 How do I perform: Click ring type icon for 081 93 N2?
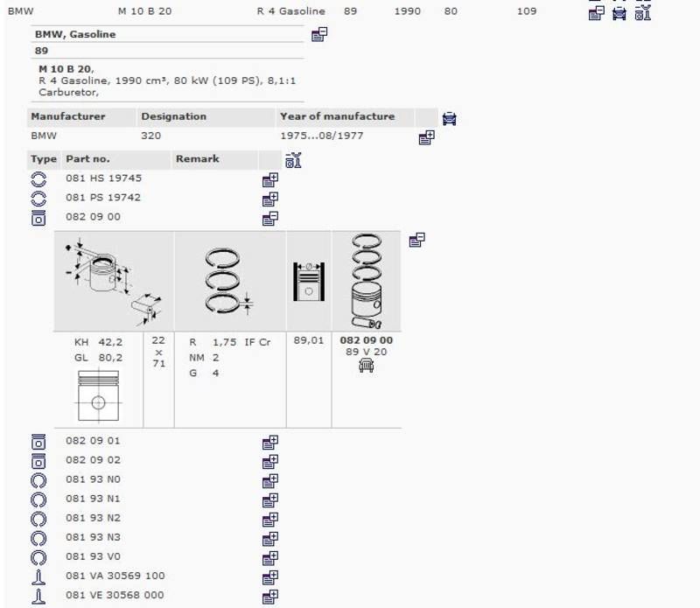tap(38, 519)
